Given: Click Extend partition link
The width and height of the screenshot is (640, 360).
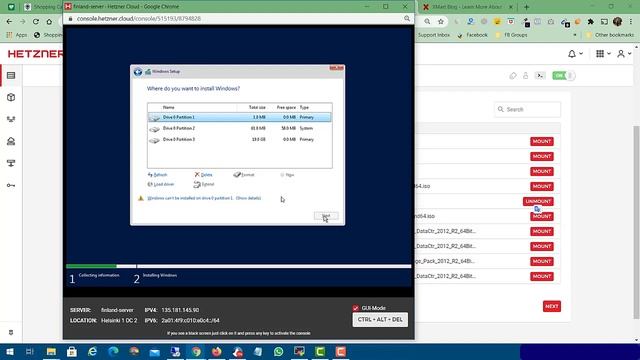Looking at the screenshot, I should click(x=204, y=184).
